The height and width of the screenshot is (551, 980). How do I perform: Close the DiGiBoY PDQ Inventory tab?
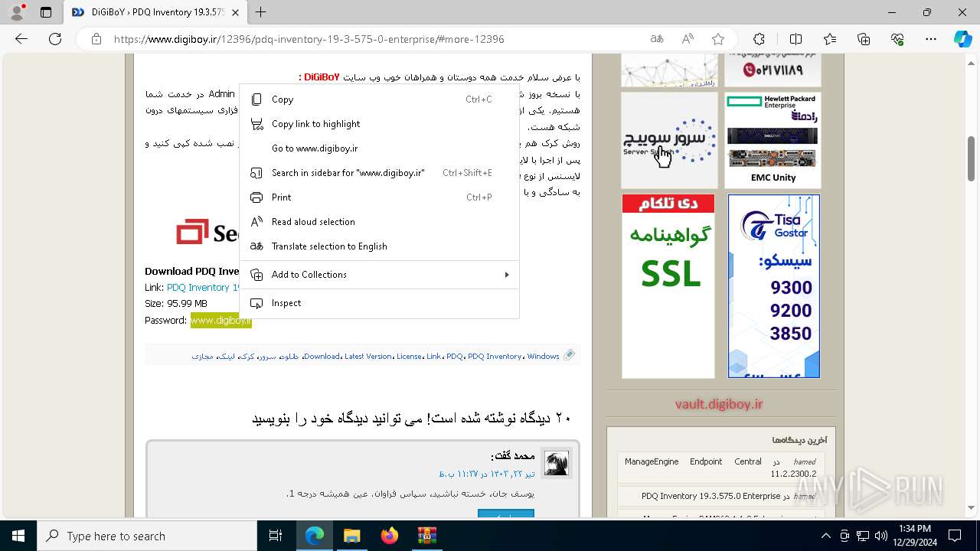click(x=236, y=12)
